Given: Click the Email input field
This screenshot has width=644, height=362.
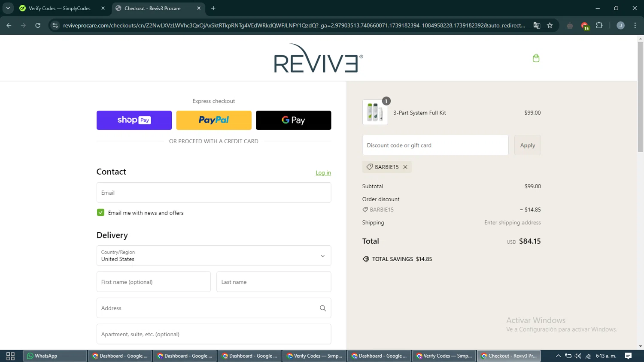Looking at the screenshot, I should tap(214, 193).
